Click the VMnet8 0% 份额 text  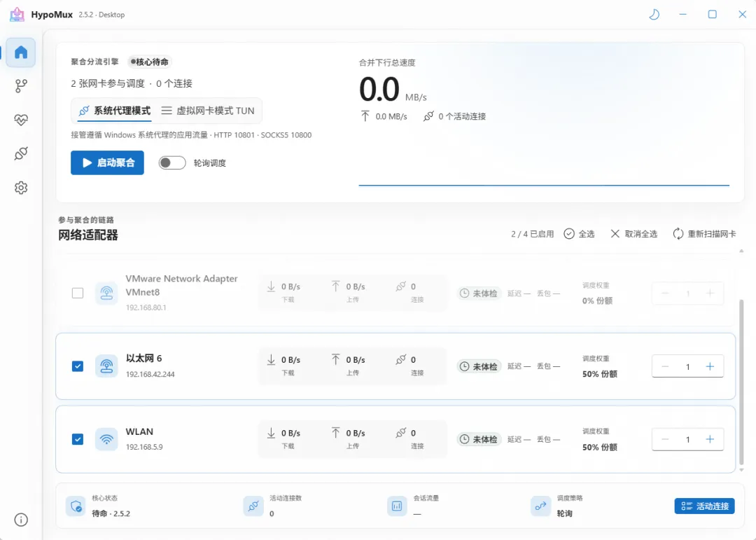[597, 300]
